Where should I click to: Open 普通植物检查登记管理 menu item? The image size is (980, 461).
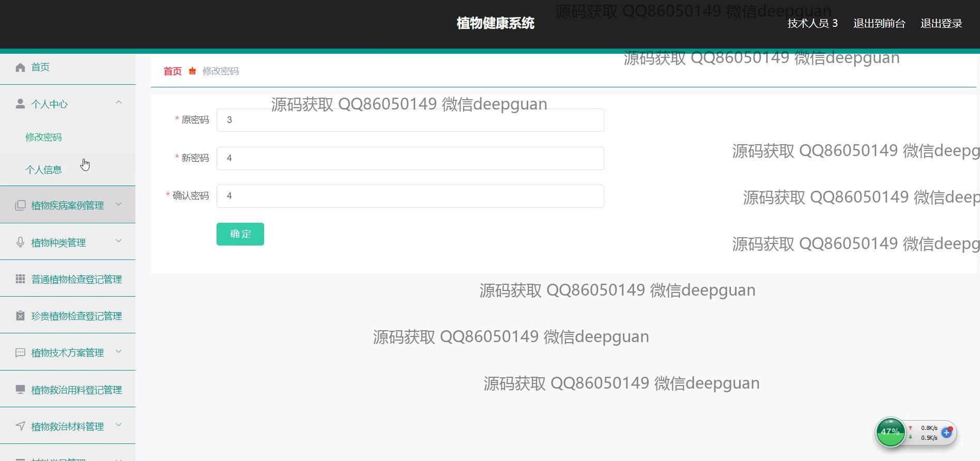[68, 279]
